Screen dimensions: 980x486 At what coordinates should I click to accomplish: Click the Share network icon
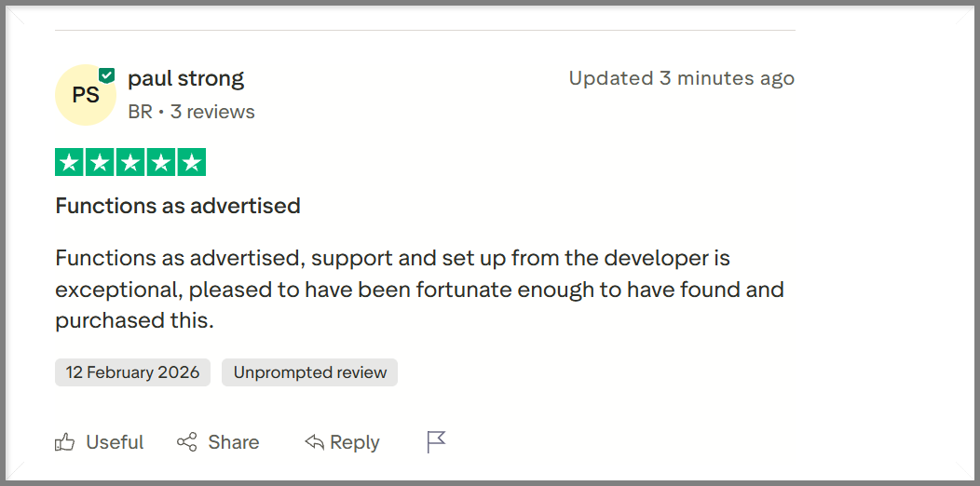[x=187, y=442]
